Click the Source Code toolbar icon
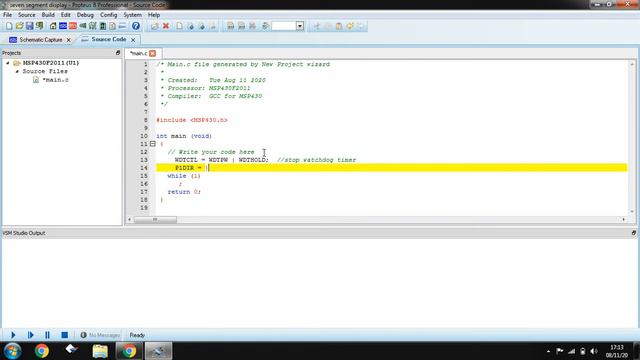Image resolution: width=640 pixels, height=360 pixels. pos(122,26)
